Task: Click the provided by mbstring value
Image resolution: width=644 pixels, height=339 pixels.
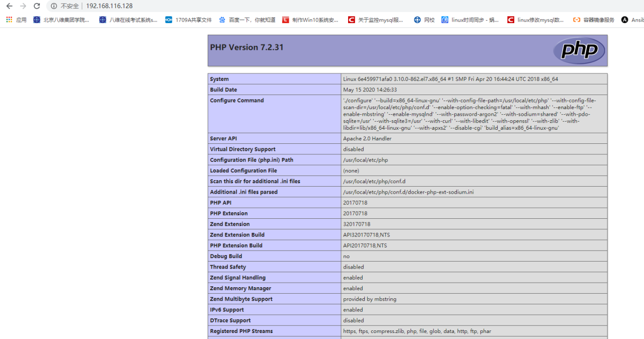Action: coord(370,299)
